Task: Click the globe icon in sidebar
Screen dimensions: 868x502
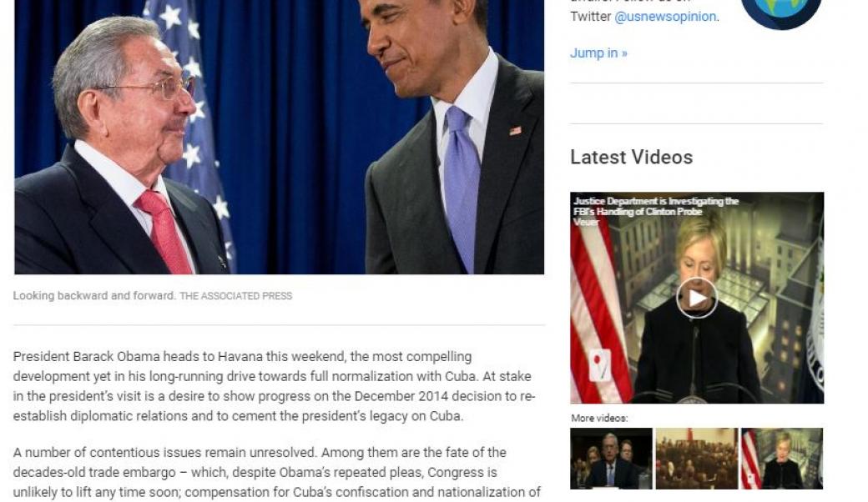Action: [x=781, y=11]
